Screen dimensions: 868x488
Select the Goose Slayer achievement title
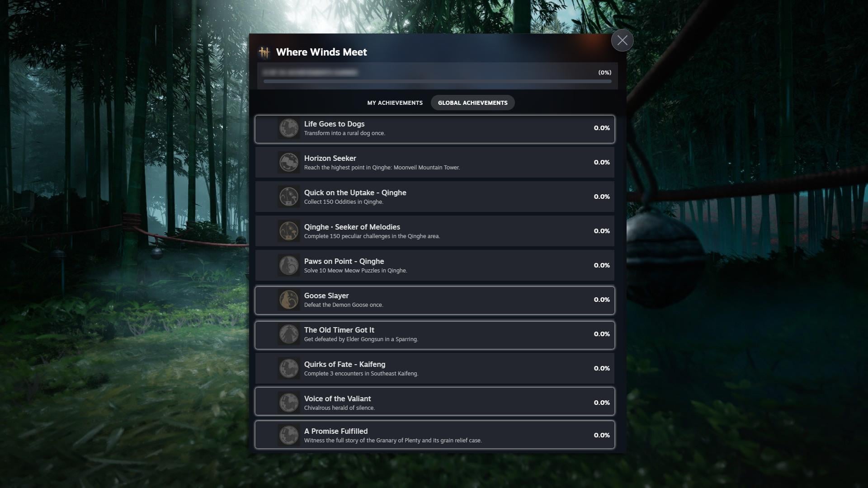click(x=326, y=296)
